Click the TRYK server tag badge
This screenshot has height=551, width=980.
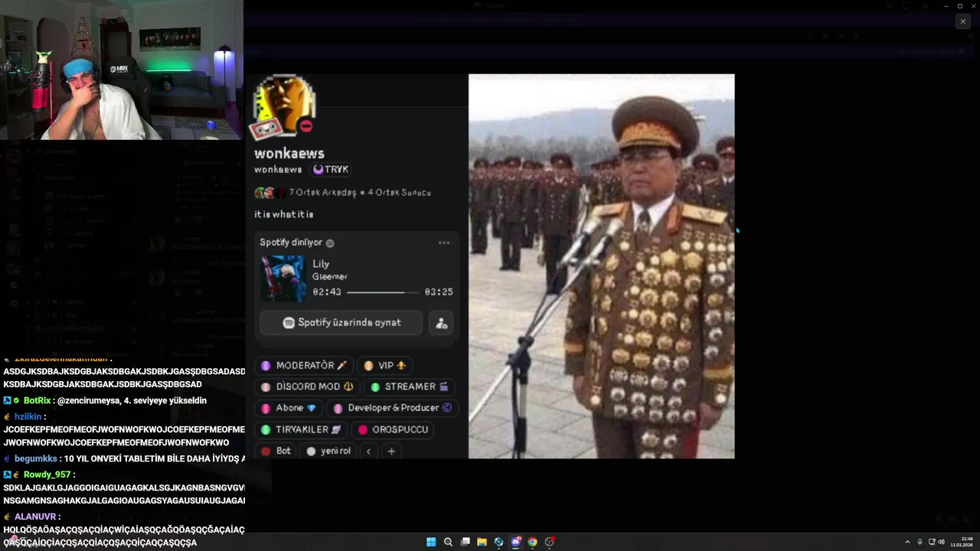pos(330,170)
